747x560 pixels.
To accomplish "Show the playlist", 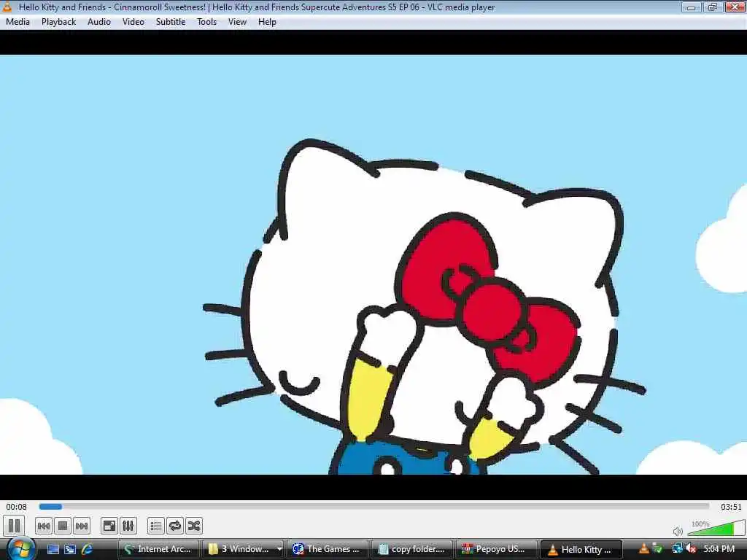I will click(156, 526).
